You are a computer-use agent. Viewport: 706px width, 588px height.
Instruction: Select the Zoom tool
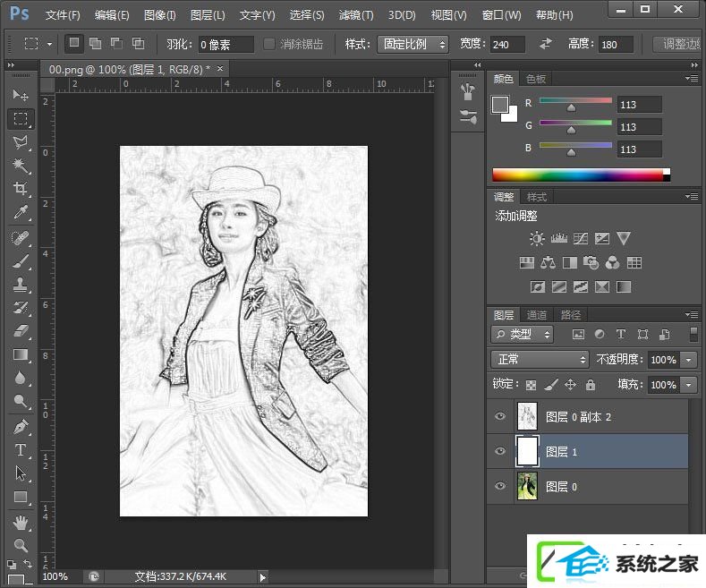[x=21, y=545]
